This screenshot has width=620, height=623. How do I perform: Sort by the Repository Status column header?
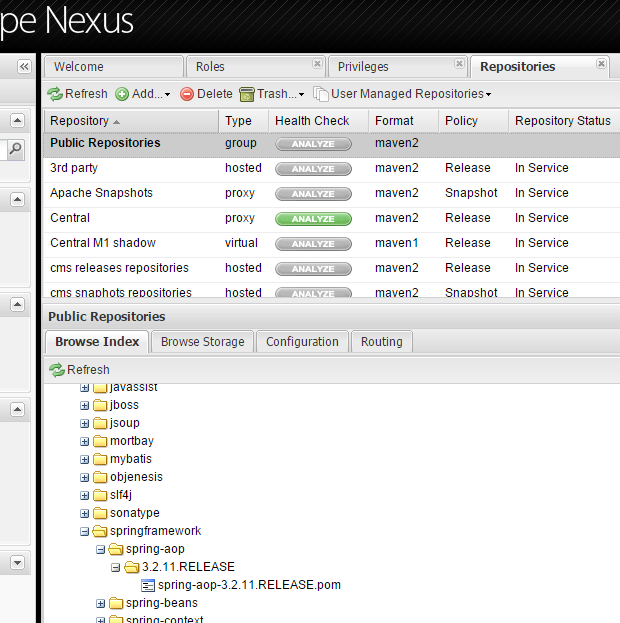(x=564, y=121)
